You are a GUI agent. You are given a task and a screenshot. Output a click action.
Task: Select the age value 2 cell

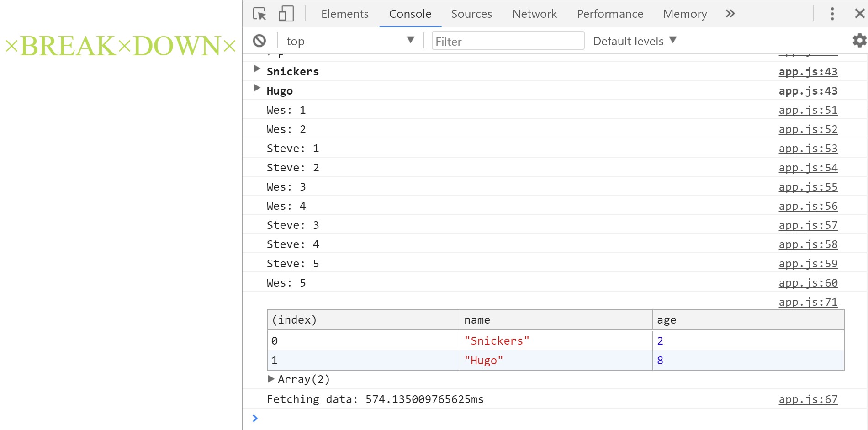point(748,340)
